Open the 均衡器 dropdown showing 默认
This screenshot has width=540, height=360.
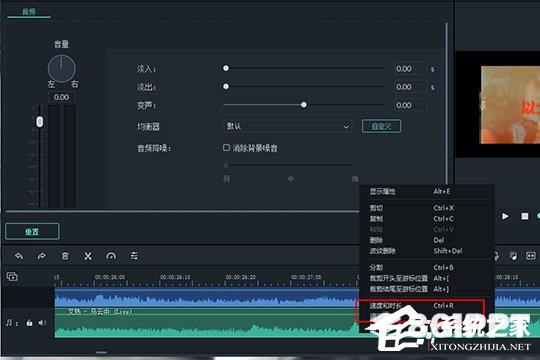(x=288, y=126)
